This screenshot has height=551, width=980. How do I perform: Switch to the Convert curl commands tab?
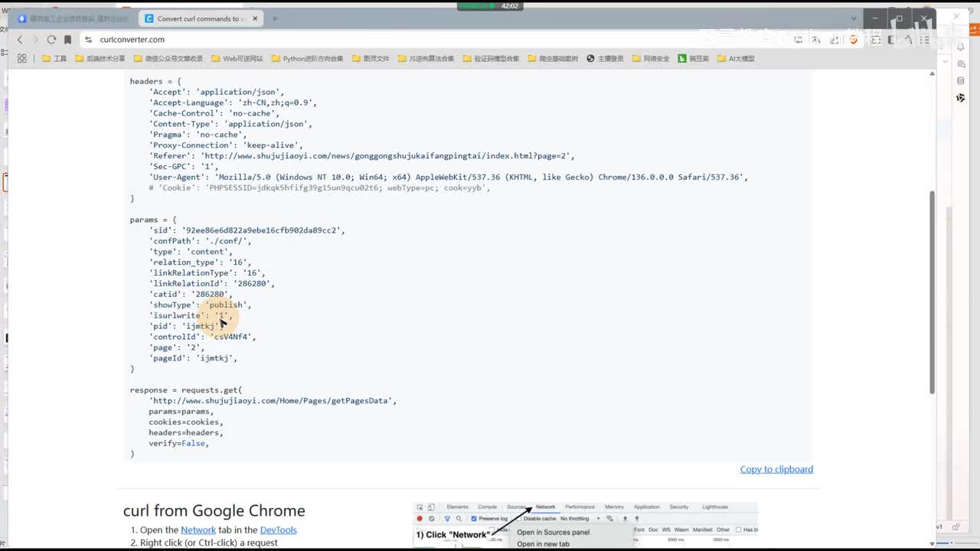point(201,18)
